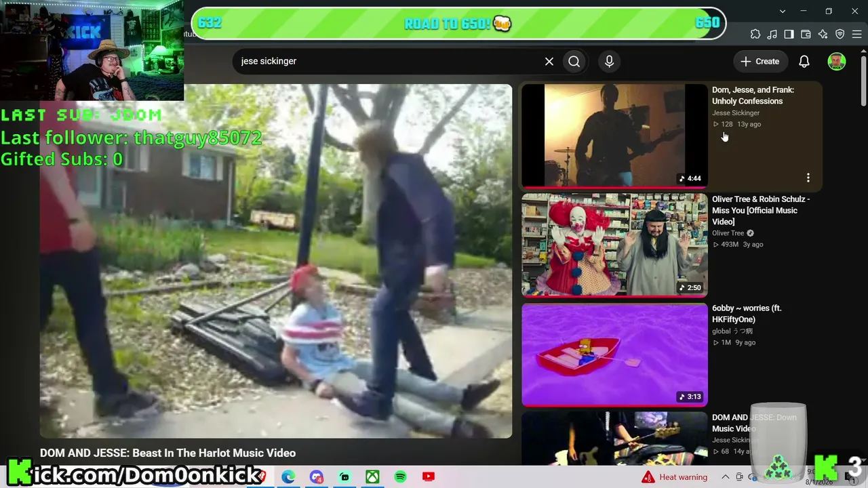Click the YouTube search magnifier button
This screenshot has width=868, height=488.
pos(574,61)
